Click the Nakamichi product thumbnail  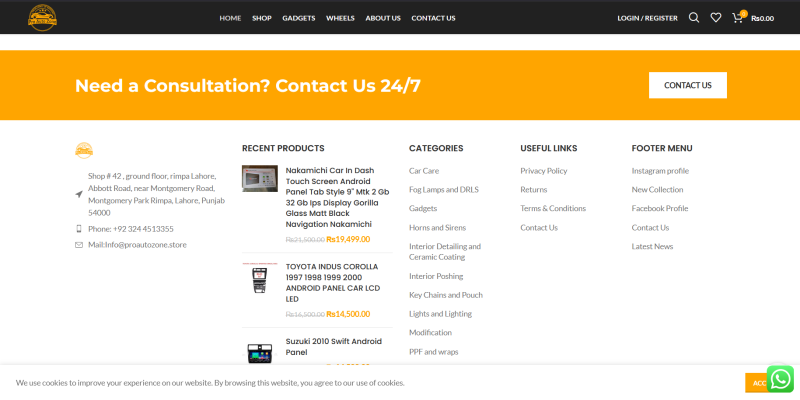point(259,179)
